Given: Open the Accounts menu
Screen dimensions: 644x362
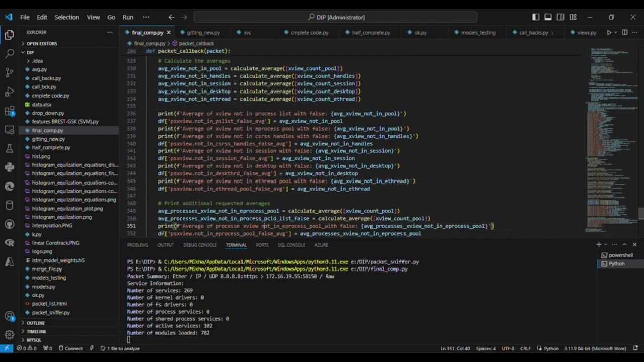Looking at the screenshot, I should (x=9, y=316).
